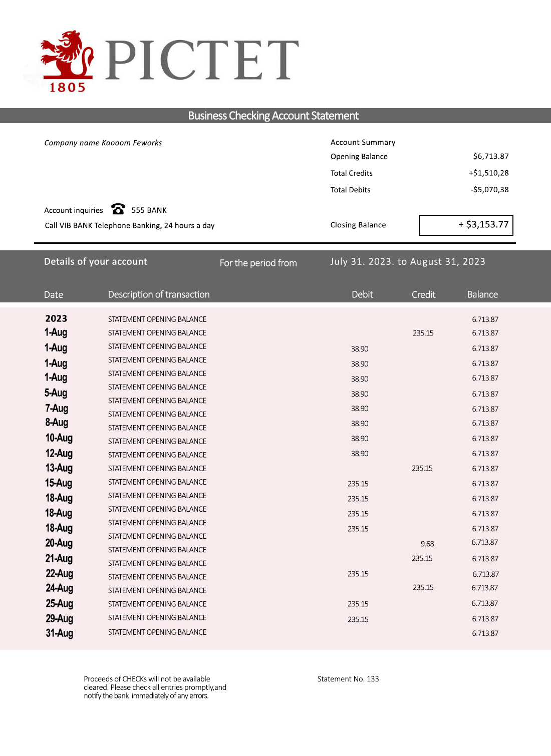Viewport: 551px width, 756px height.
Task: Select the 555 BANK phone text
Action: 149,210
